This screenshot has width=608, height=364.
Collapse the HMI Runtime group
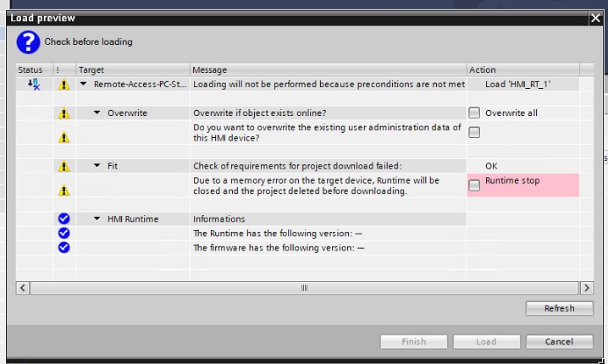tap(97, 218)
